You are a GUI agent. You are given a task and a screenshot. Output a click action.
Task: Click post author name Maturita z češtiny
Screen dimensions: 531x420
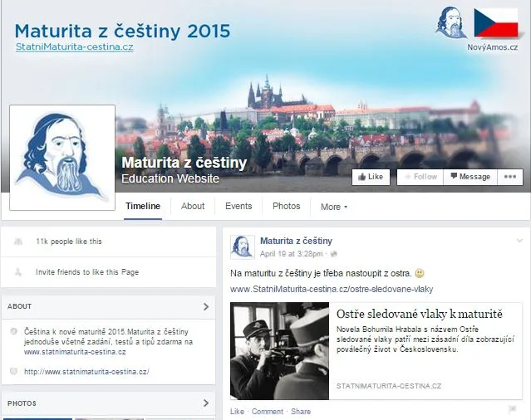[x=296, y=241]
